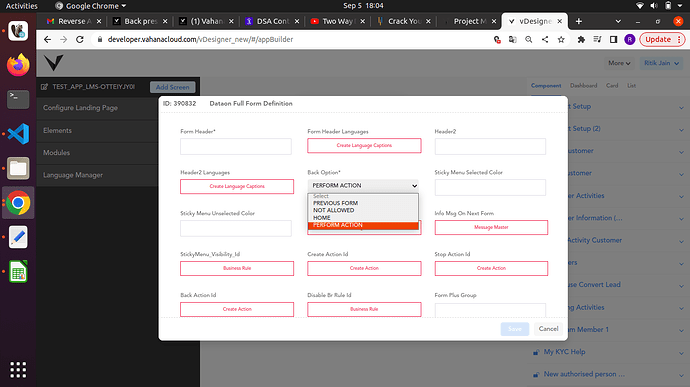Click Cancel in the form dialog
The width and height of the screenshot is (690, 387).
click(548, 329)
